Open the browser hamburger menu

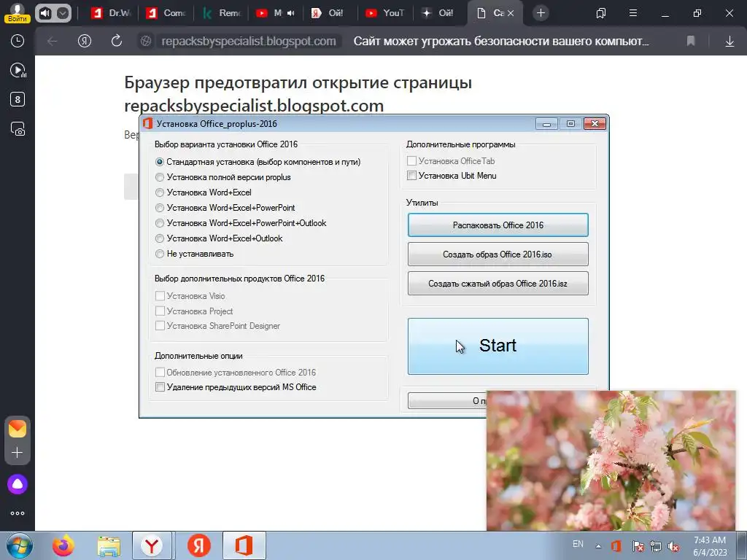(633, 13)
